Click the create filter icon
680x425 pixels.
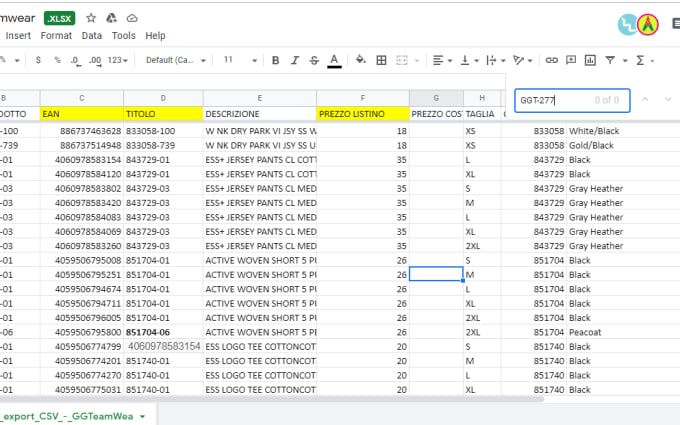pyautogui.click(x=611, y=60)
